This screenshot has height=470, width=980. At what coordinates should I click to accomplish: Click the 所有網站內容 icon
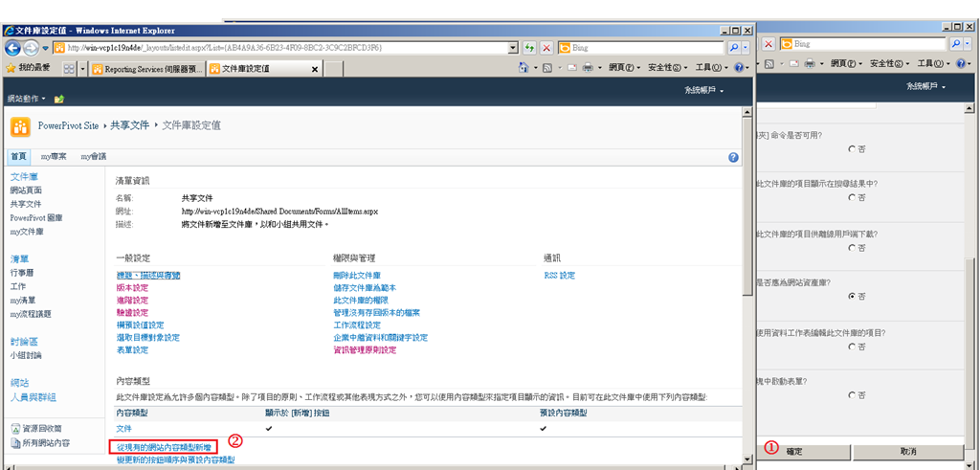[16, 443]
